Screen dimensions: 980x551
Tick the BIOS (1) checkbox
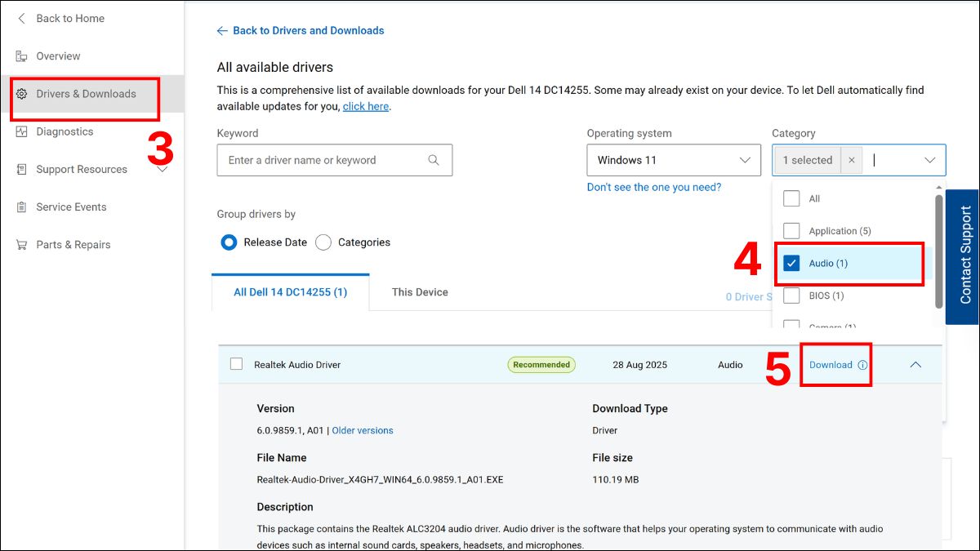[x=791, y=295]
